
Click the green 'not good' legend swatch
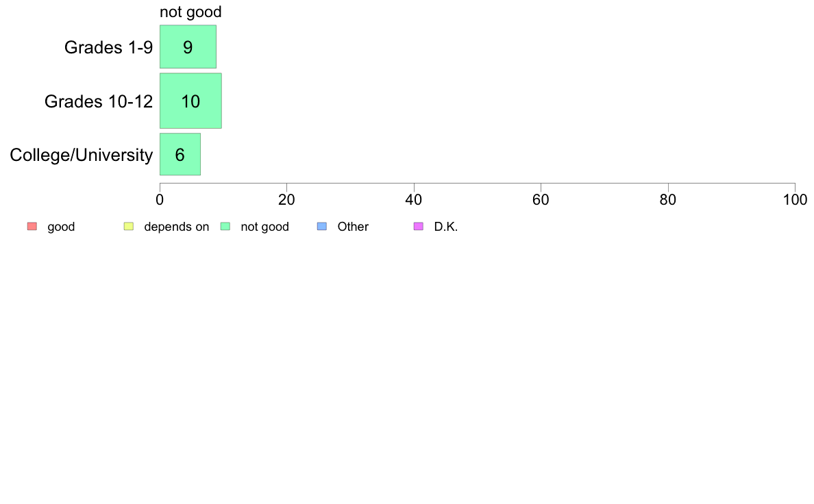click(x=225, y=226)
